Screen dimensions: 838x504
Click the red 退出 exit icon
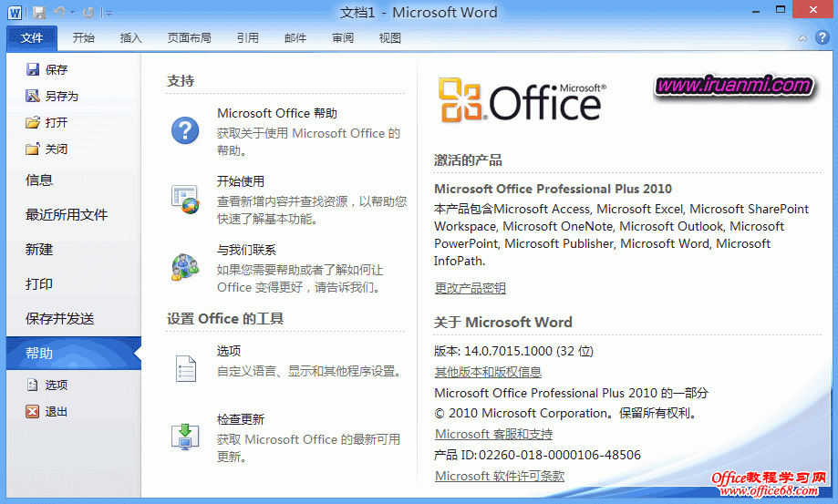click(33, 411)
